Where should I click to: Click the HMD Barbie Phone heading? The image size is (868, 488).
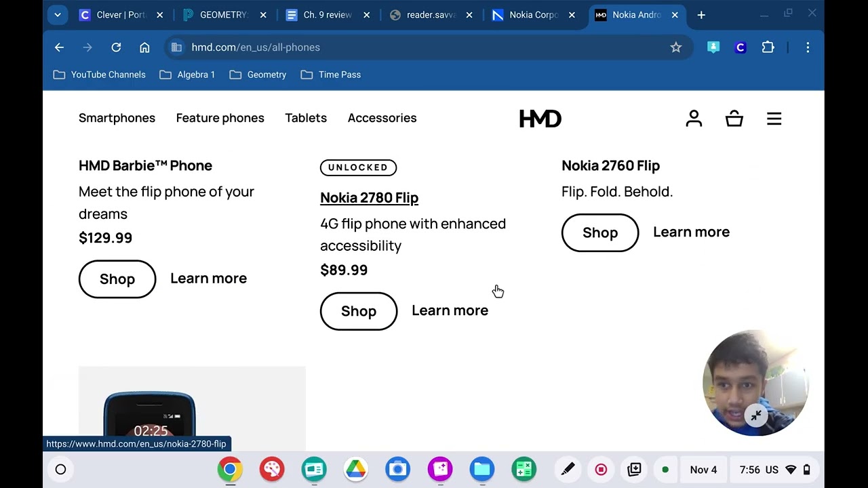[145, 165]
